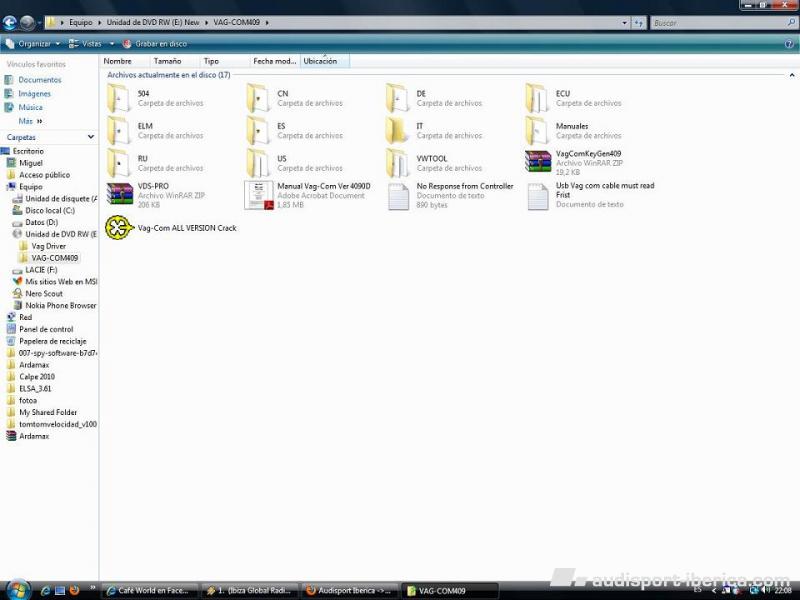Click Grabar en disco button
This screenshot has height=600, width=800.
155,44
